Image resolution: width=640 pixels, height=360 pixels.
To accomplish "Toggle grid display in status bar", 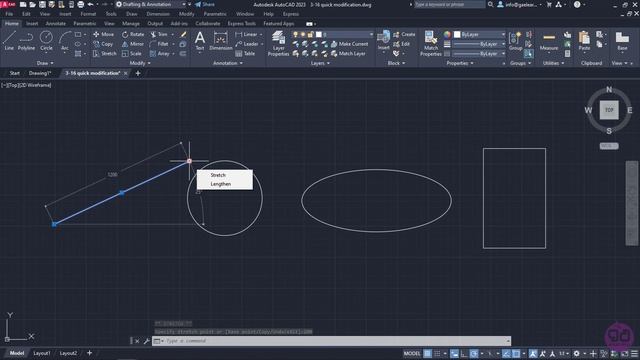I will 427,353.
